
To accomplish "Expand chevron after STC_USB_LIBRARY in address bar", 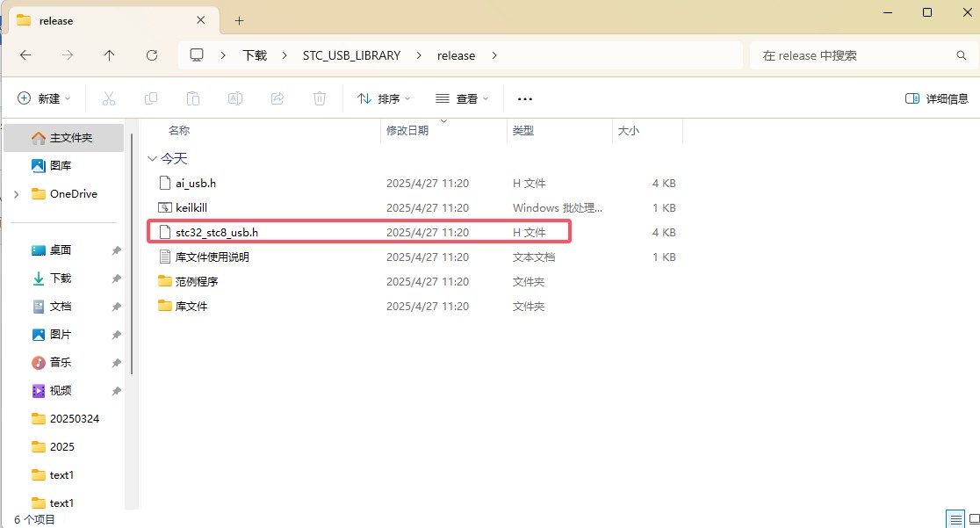I will pos(419,55).
